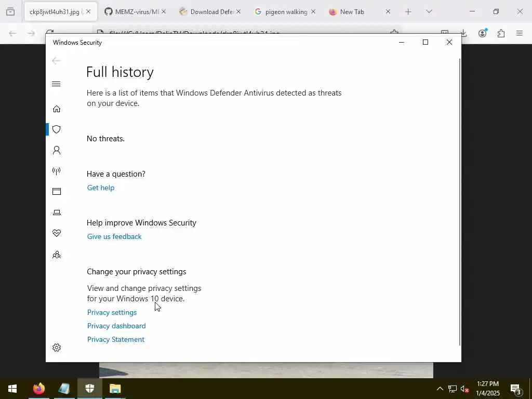This screenshot has height=399, width=532.
Task: Close the MEMZ-virus tab
Action: pos(164,11)
